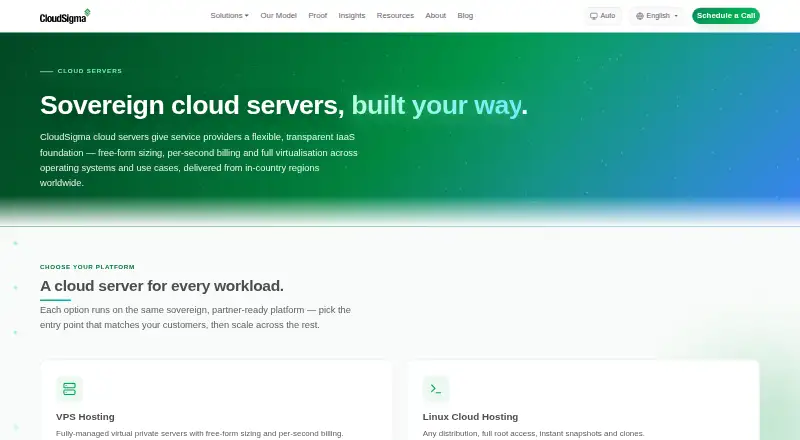Open the Solutions dropdown menu
This screenshot has width=800, height=440.
tap(229, 16)
